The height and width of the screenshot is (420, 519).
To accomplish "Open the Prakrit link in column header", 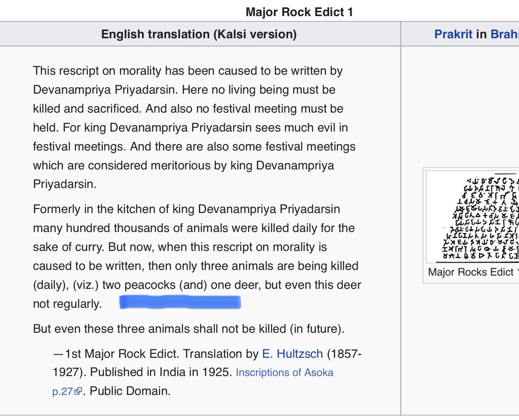I will (453, 34).
